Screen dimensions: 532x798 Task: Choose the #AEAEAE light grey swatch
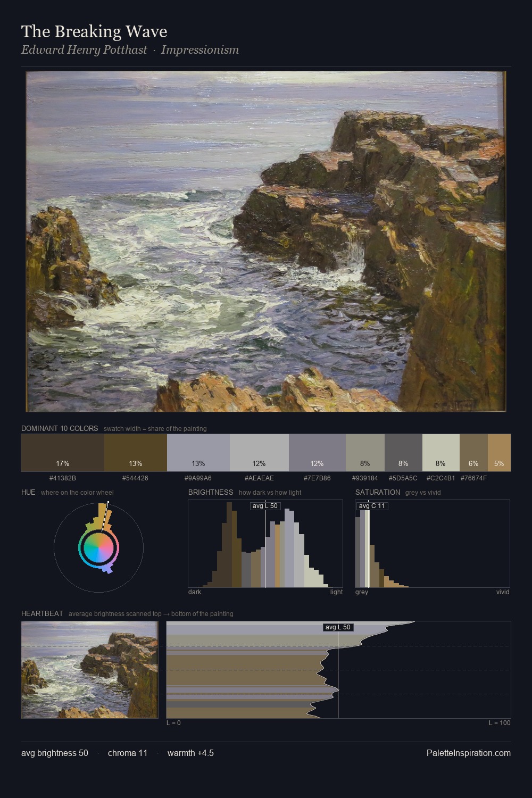pos(259,453)
